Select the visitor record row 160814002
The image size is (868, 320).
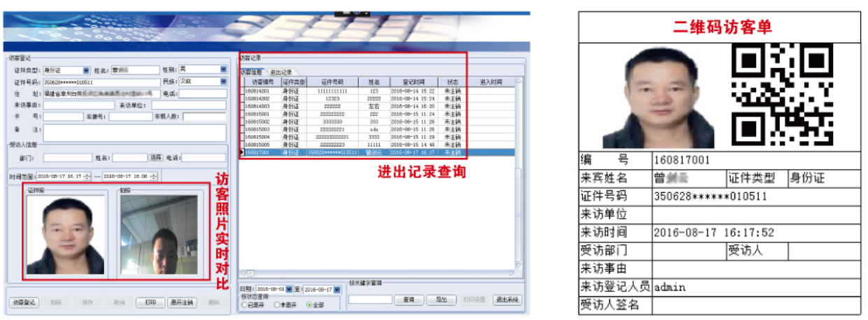(x=378, y=99)
